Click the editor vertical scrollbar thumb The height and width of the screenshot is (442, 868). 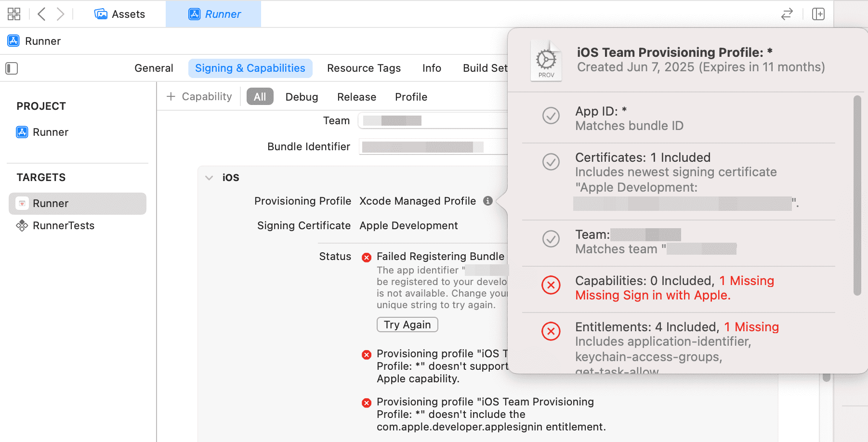827,377
